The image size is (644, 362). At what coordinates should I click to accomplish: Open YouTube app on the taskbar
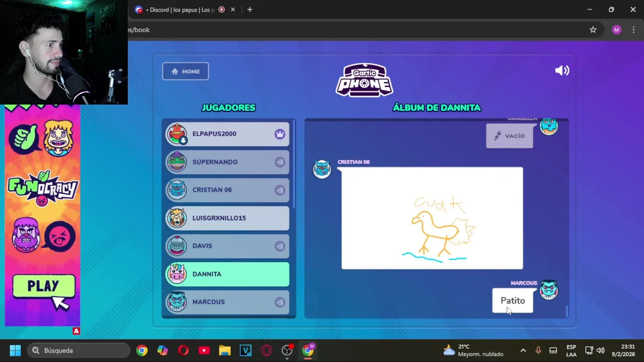204,350
